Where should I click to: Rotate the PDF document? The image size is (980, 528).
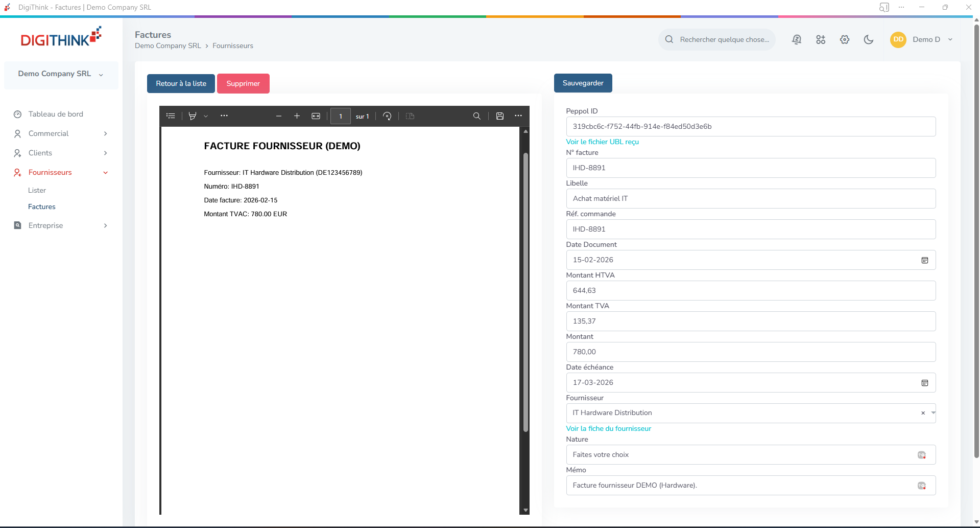click(x=387, y=116)
